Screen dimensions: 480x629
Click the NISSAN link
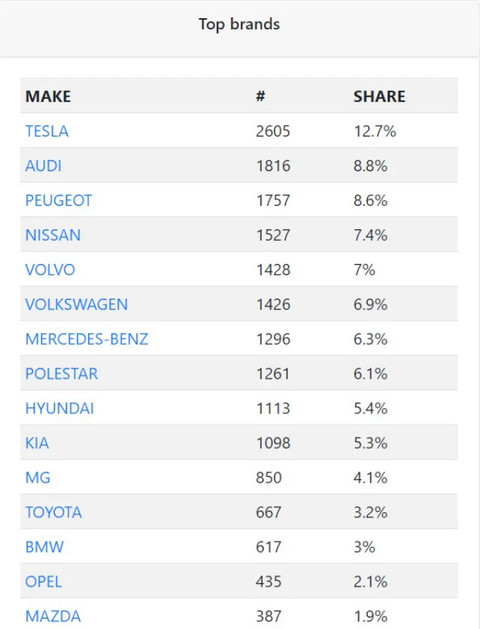pyautogui.click(x=53, y=235)
